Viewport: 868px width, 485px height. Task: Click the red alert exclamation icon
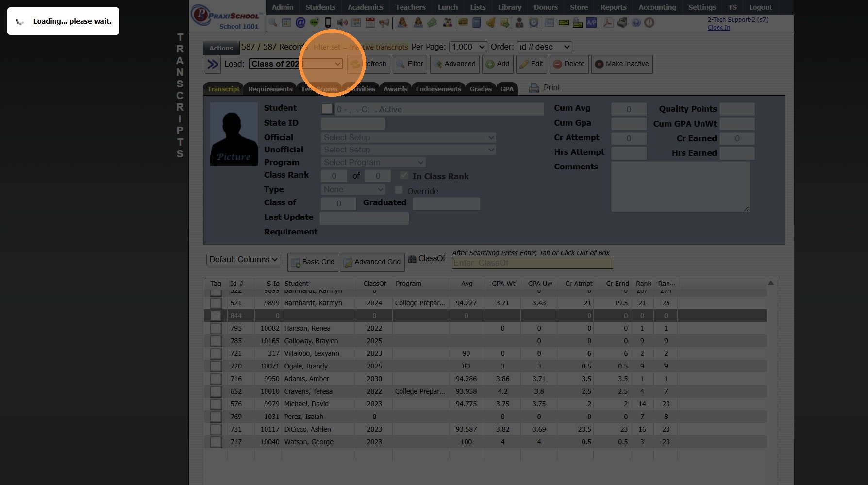pos(650,23)
